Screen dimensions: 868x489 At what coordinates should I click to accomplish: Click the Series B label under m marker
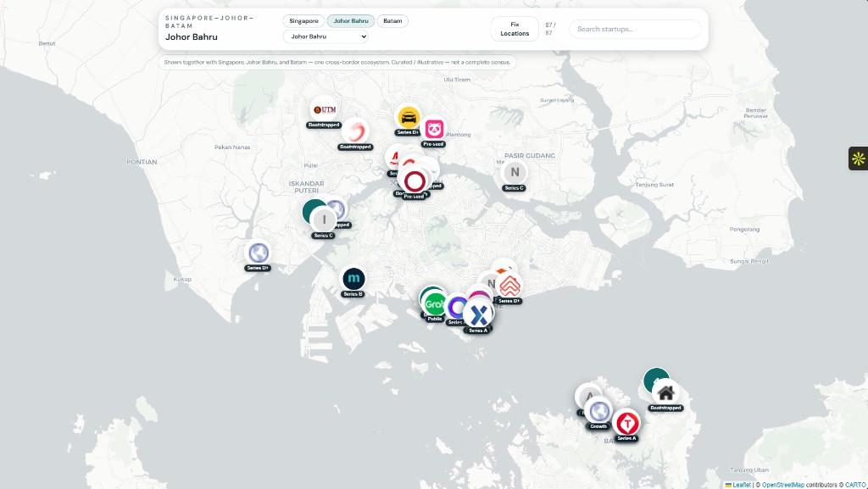pyautogui.click(x=353, y=294)
